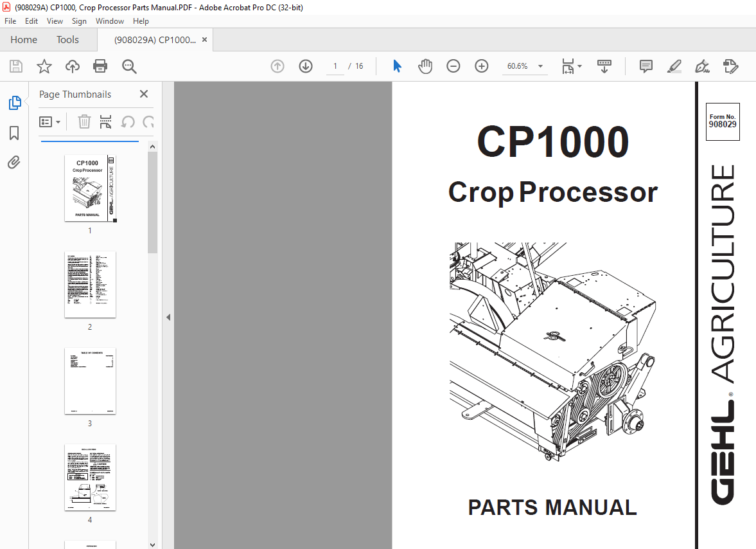Image resolution: width=756 pixels, height=549 pixels.
Task: Click the Share/send file icon
Action: [x=731, y=66]
